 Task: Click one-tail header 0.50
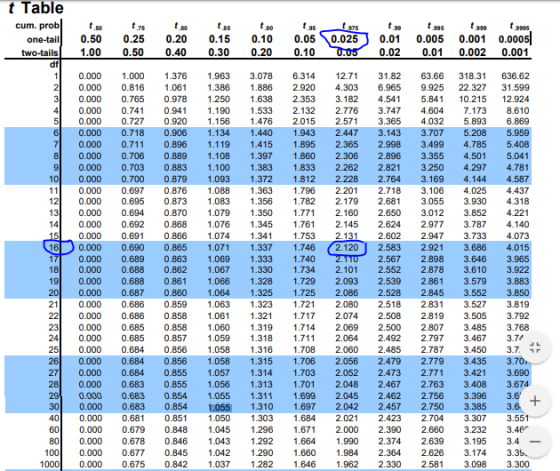click(91, 39)
